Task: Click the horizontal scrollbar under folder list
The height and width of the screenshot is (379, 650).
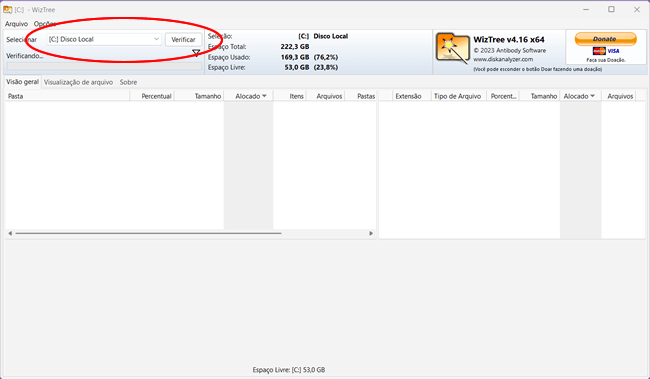Action: 148,233
